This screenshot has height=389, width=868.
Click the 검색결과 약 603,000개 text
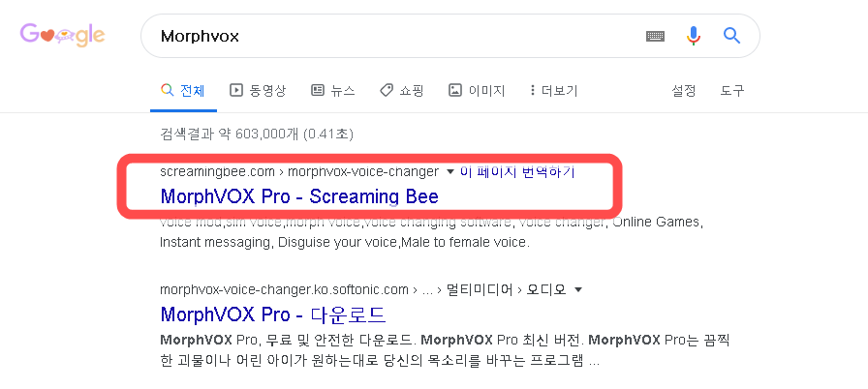pos(257,134)
